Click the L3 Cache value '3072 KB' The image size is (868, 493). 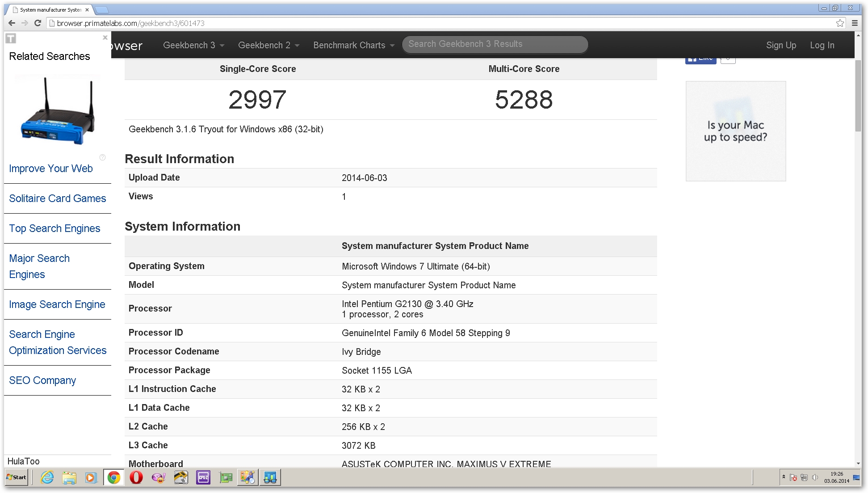[359, 446]
